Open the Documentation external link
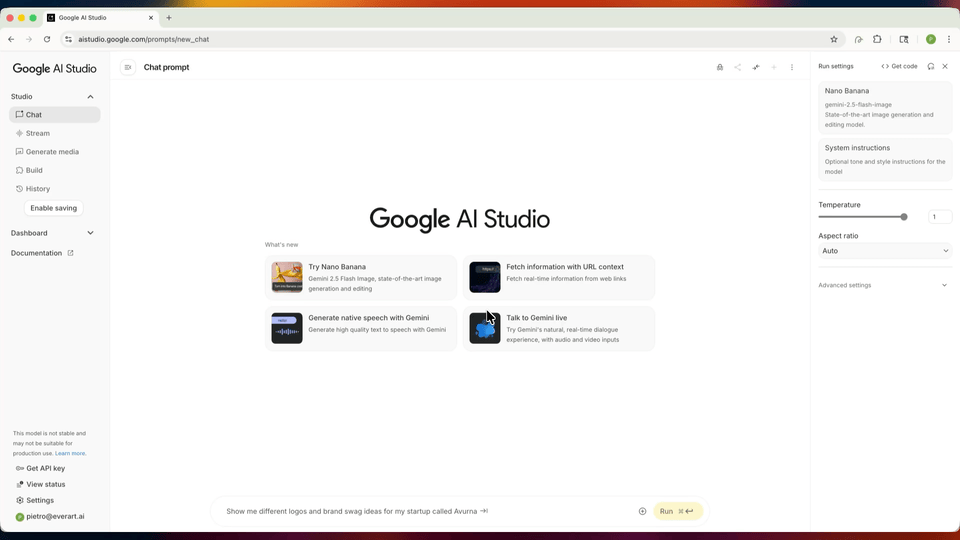Screen dimensions: 960x540 point(42,253)
